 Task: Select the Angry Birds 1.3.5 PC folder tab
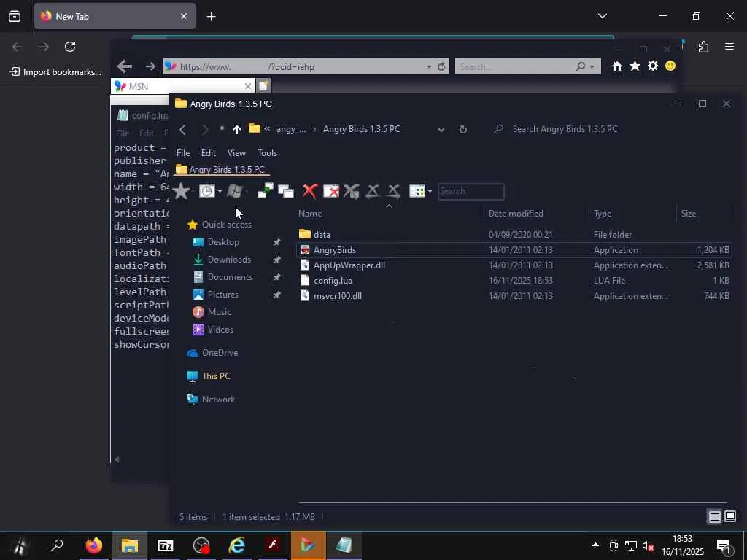(221, 169)
